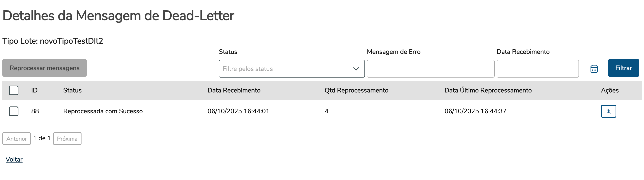The height and width of the screenshot is (180, 644).
Task: Open the calendar date picker icon
Action: (x=594, y=69)
